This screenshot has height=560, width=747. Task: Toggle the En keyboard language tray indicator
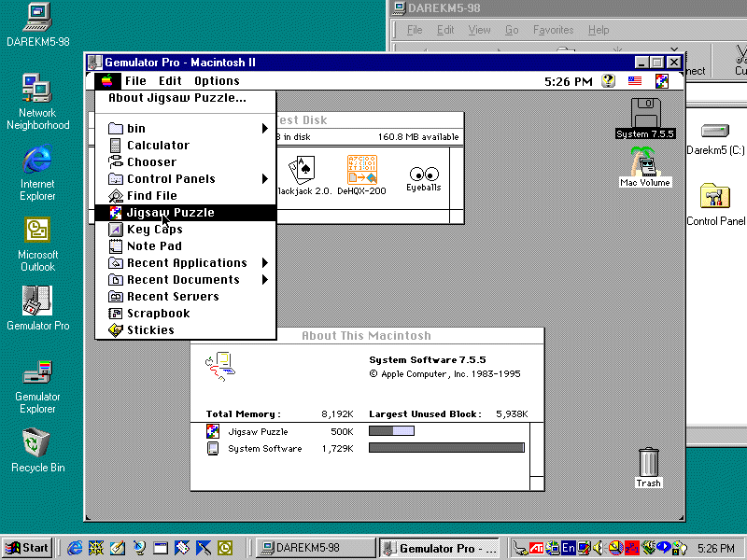tap(571, 549)
